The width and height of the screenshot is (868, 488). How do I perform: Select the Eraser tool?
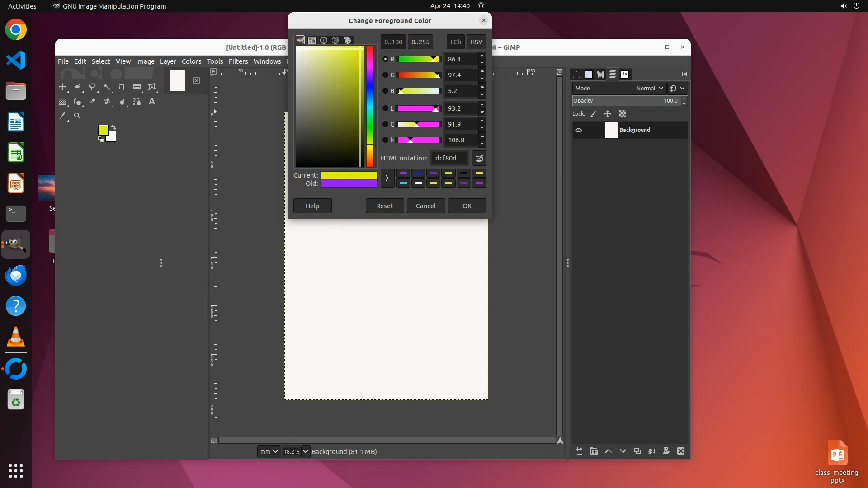92,102
